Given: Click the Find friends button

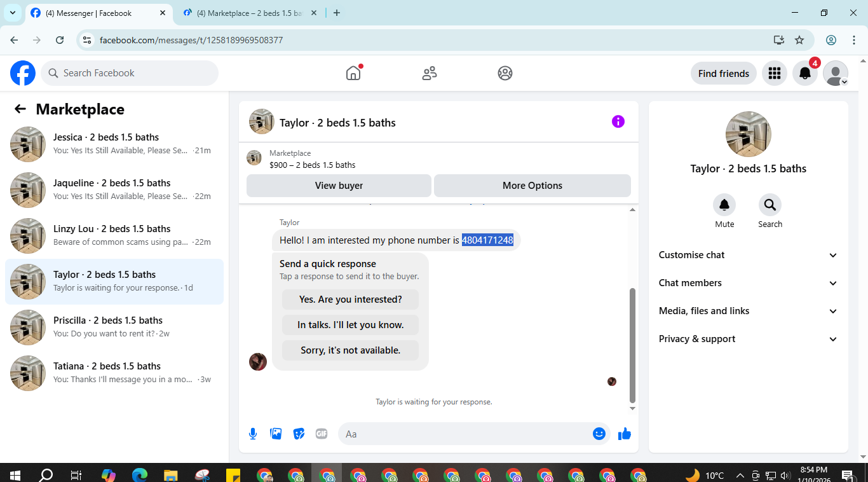Looking at the screenshot, I should pyautogui.click(x=724, y=73).
